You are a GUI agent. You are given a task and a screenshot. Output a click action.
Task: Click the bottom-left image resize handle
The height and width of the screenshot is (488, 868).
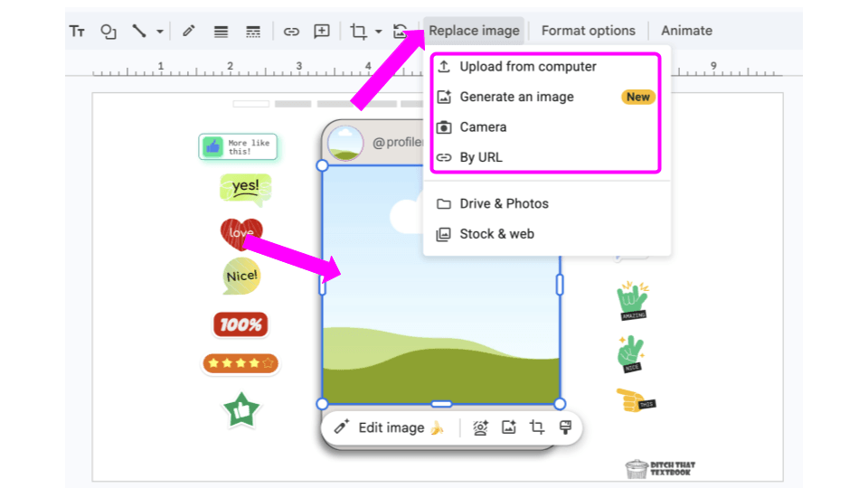tap(322, 404)
